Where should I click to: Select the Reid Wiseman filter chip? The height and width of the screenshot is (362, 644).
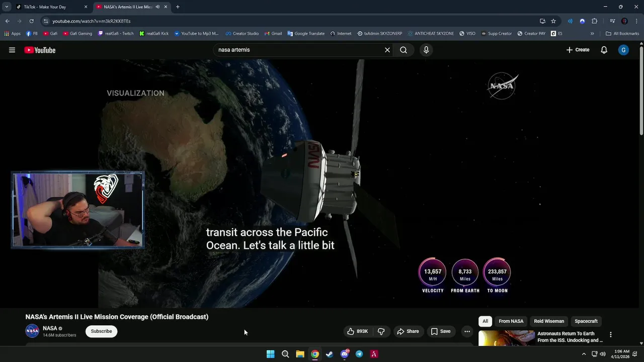pyautogui.click(x=549, y=321)
